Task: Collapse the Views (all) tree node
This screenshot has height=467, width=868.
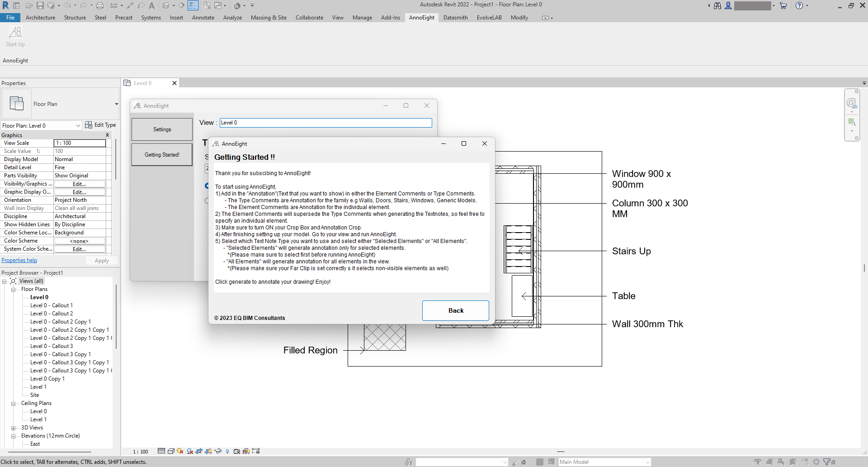Action: [5, 281]
